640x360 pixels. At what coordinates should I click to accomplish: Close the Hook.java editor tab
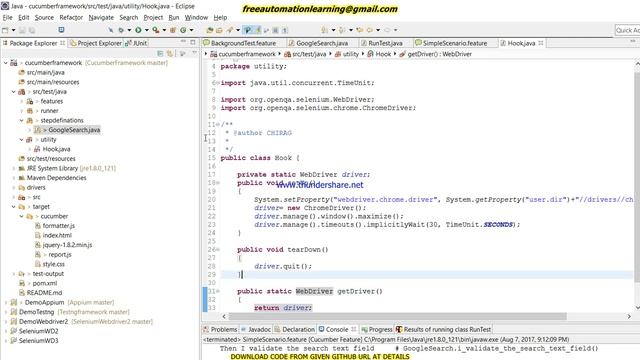541,43
